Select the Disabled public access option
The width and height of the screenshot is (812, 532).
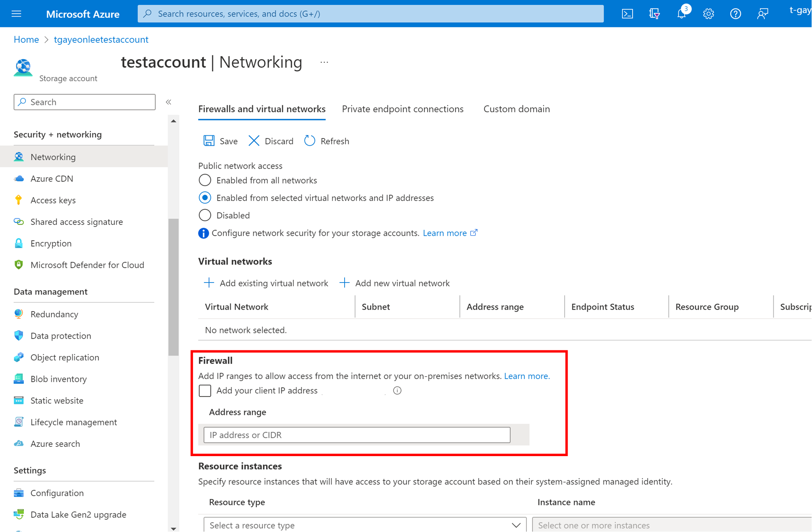(205, 215)
